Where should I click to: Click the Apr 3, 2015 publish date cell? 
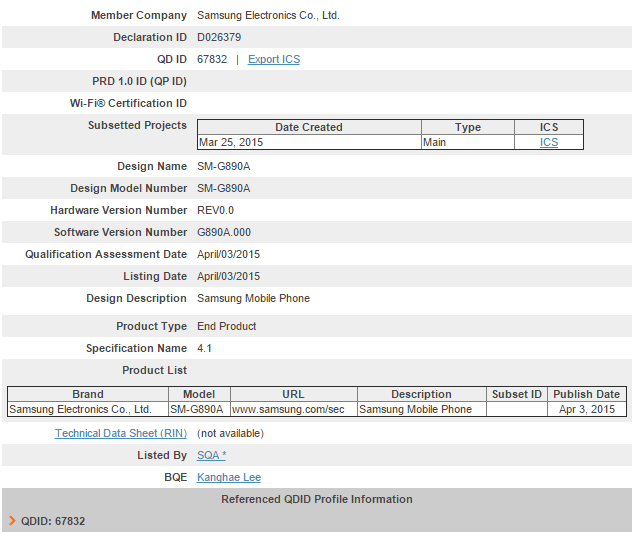point(587,409)
